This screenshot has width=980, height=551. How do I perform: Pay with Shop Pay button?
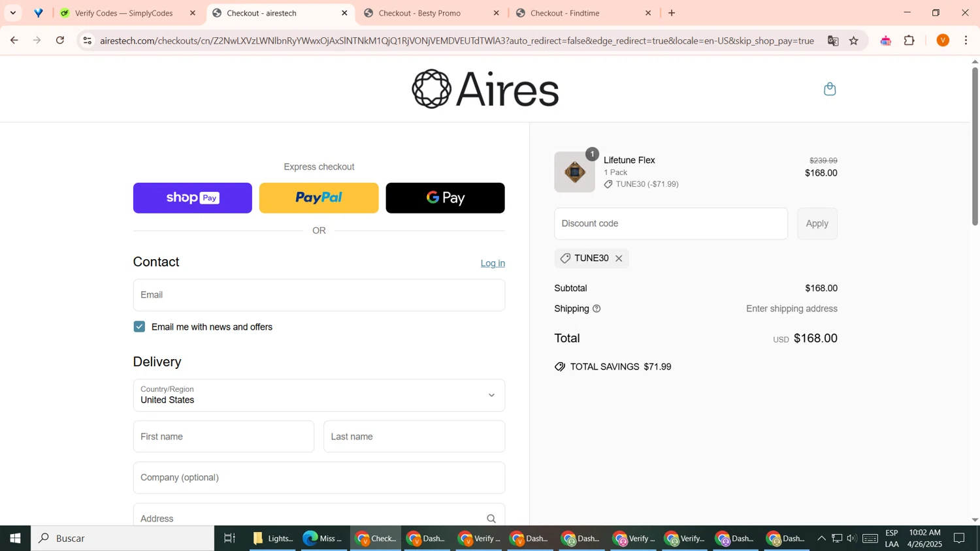(x=193, y=198)
